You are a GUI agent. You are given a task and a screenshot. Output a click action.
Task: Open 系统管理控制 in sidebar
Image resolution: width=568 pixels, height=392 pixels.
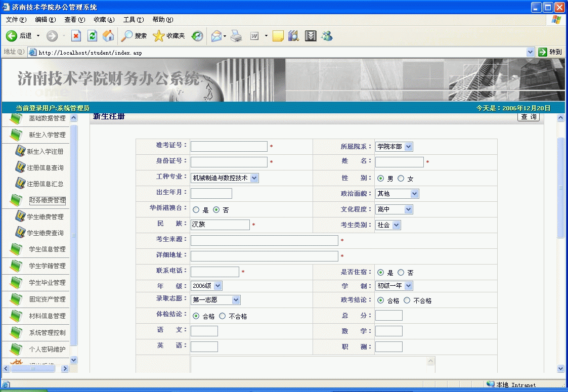click(x=48, y=333)
